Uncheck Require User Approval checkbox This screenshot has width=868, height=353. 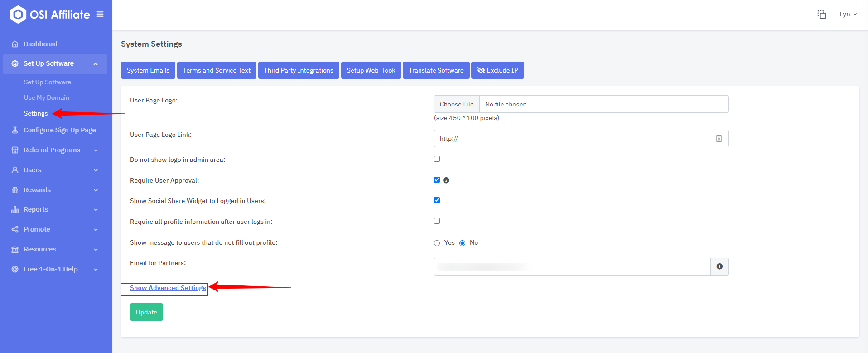tap(437, 180)
